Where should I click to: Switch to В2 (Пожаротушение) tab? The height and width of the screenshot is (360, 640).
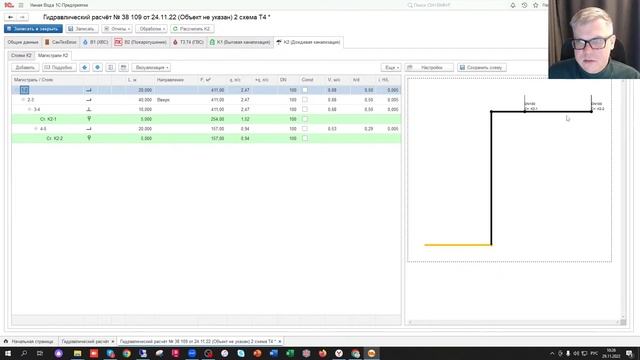[141, 42]
